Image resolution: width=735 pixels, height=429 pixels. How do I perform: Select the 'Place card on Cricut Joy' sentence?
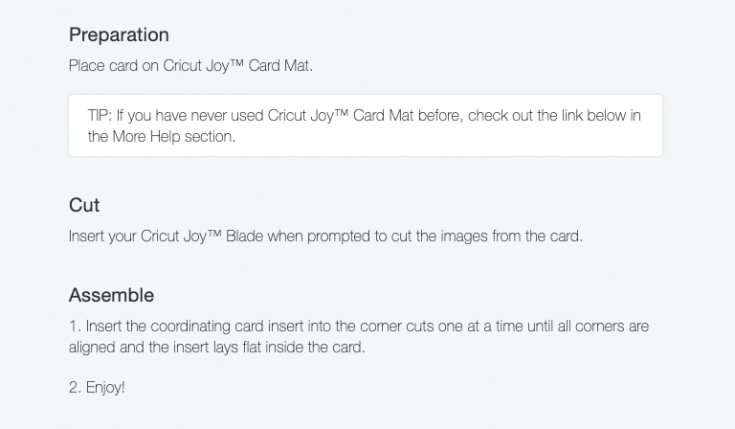pyautogui.click(x=191, y=66)
